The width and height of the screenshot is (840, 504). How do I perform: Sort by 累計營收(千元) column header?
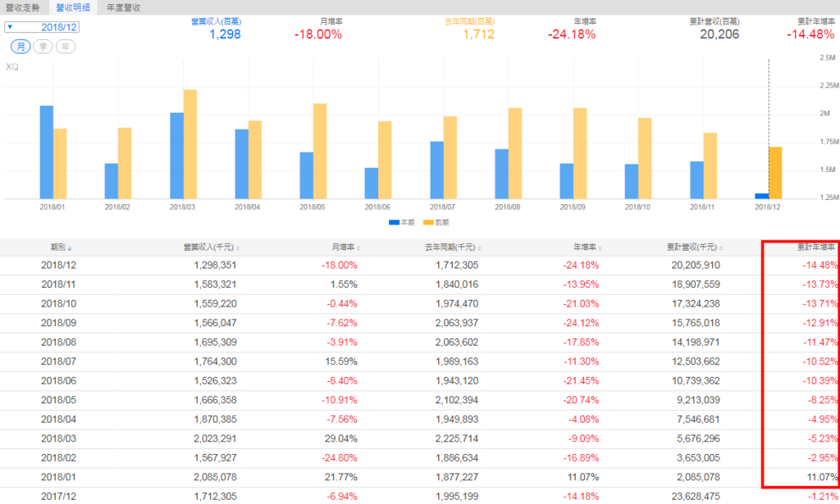[695, 247]
